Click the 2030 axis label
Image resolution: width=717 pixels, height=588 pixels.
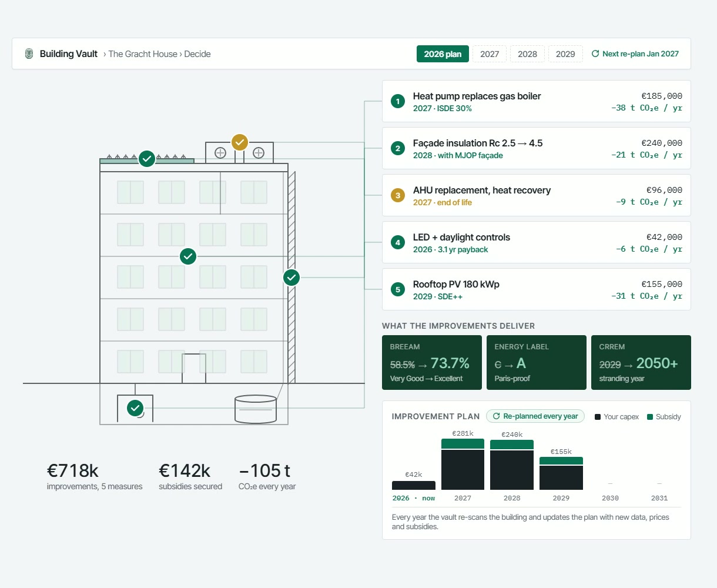(610, 498)
